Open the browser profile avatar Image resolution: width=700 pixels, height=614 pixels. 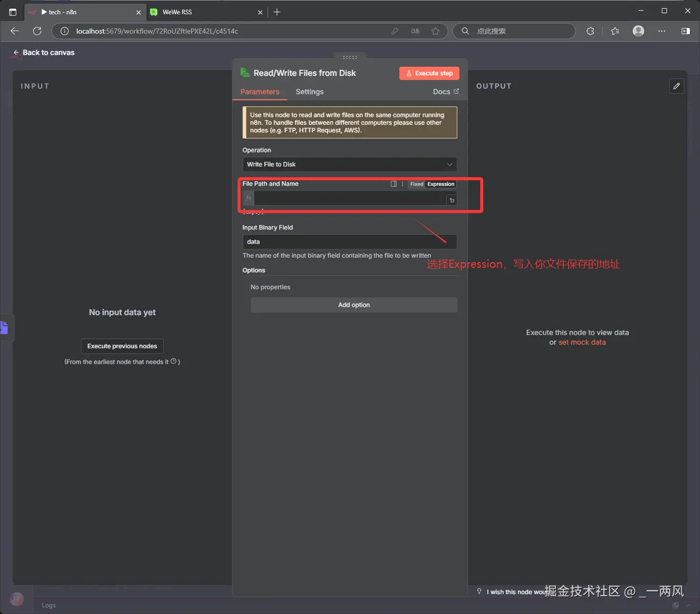click(x=638, y=31)
